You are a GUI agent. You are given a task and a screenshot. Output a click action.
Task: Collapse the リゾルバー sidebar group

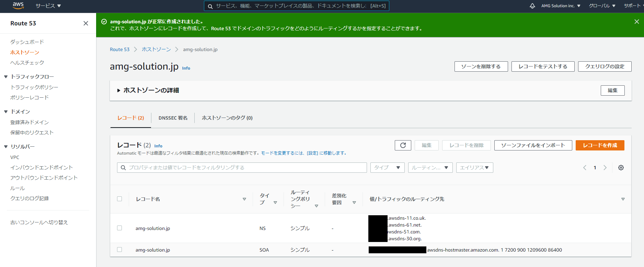click(6, 147)
